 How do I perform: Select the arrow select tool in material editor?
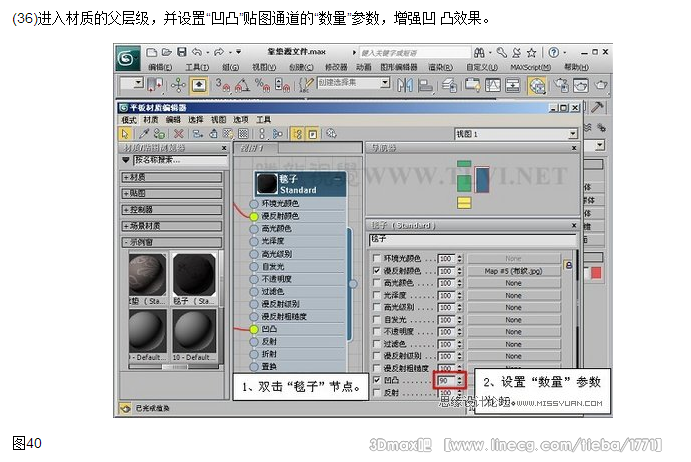[125, 132]
